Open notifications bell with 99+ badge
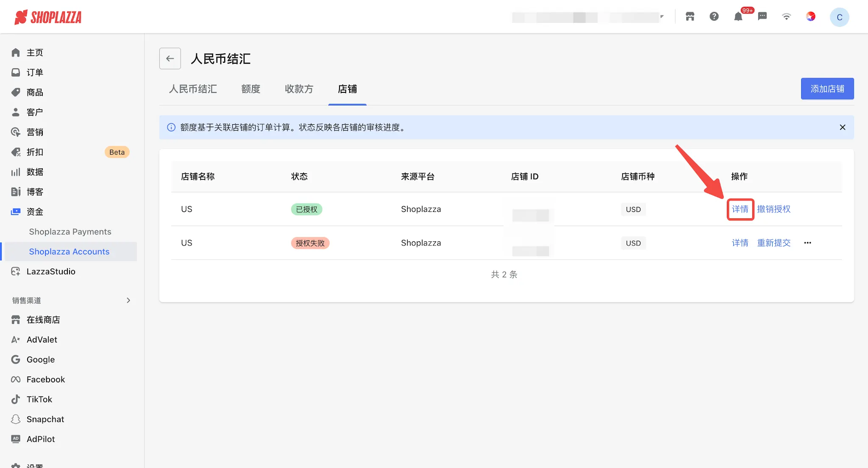Screen dimensions: 868x468 pyautogui.click(x=738, y=17)
